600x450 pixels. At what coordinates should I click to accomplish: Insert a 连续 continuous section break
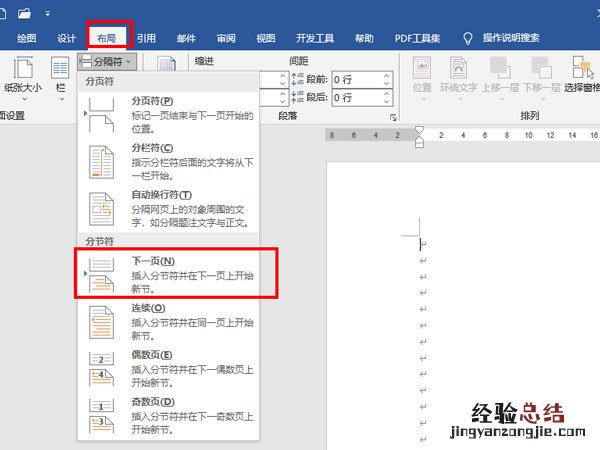pyautogui.click(x=168, y=323)
